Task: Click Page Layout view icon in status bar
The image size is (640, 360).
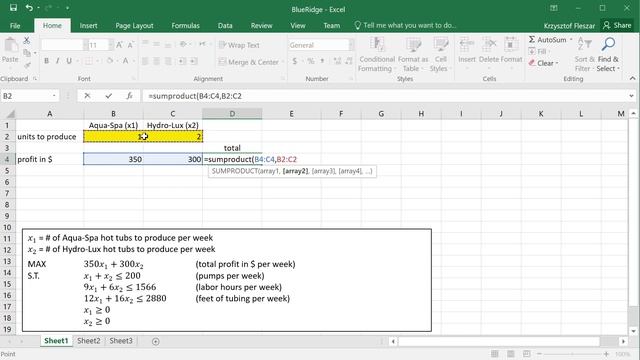Action: [511, 353]
